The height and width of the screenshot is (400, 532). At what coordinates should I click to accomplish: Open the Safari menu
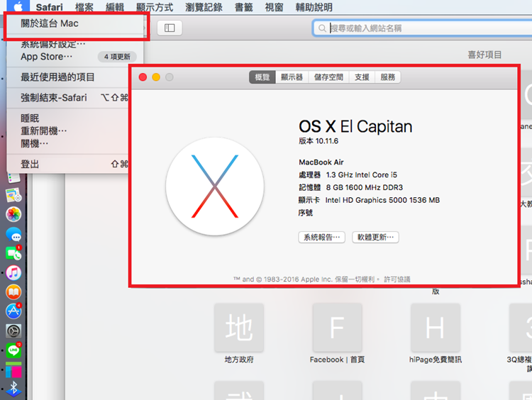coord(49,7)
